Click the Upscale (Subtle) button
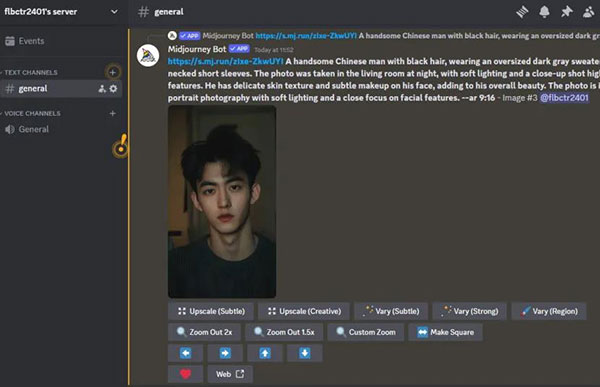This screenshot has width=600, height=387. [x=211, y=311]
